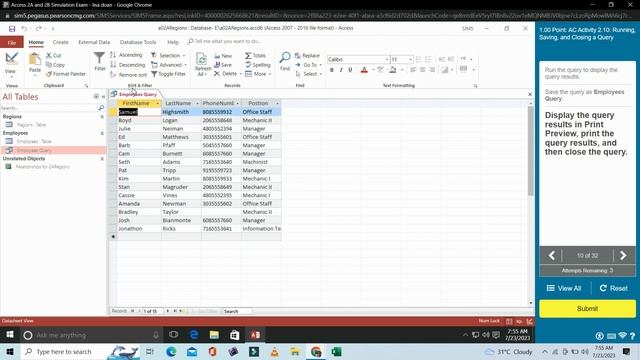The image size is (640, 360).
Task: Switch to the External Data tab
Action: point(94,42)
